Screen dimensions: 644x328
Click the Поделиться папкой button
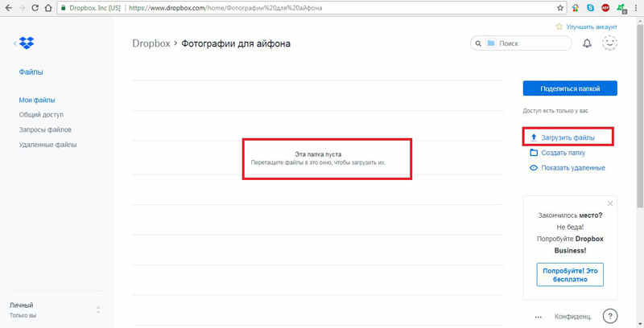pyautogui.click(x=570, y=88)
